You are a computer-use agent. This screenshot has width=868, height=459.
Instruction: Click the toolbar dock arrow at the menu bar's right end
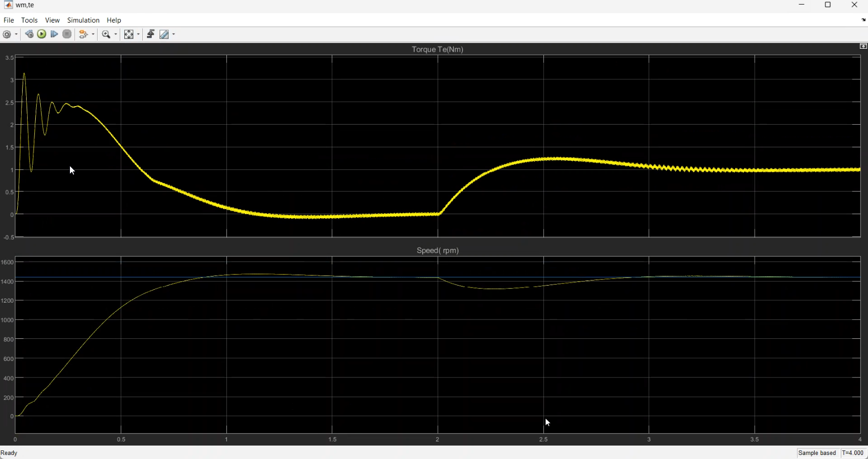tap(863, 20)
